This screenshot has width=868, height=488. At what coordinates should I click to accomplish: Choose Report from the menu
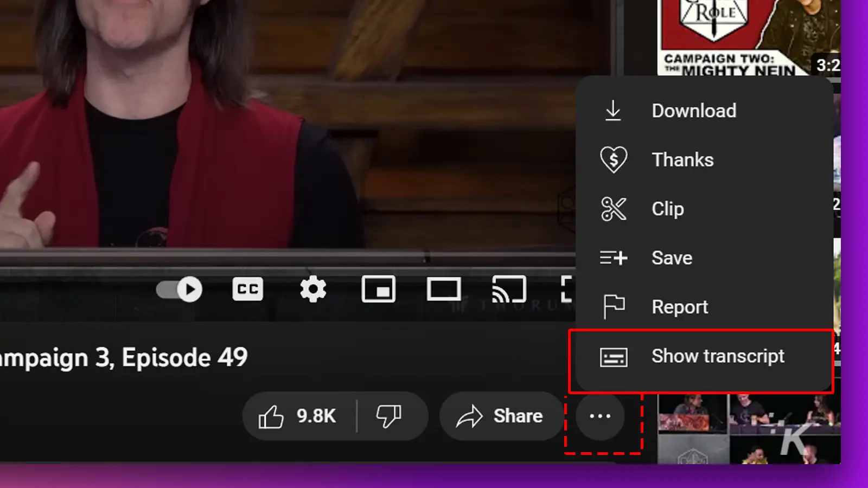[x=704, y=307]
